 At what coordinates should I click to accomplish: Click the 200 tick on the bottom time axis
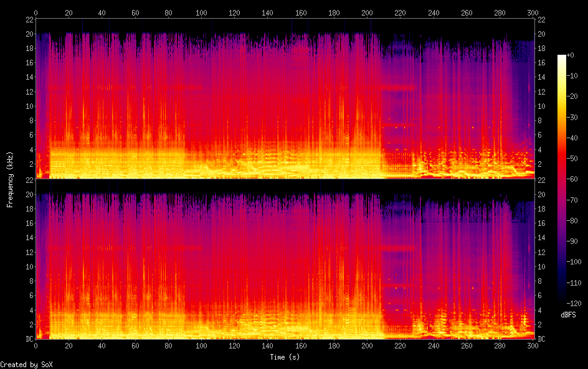pos(367,345)
